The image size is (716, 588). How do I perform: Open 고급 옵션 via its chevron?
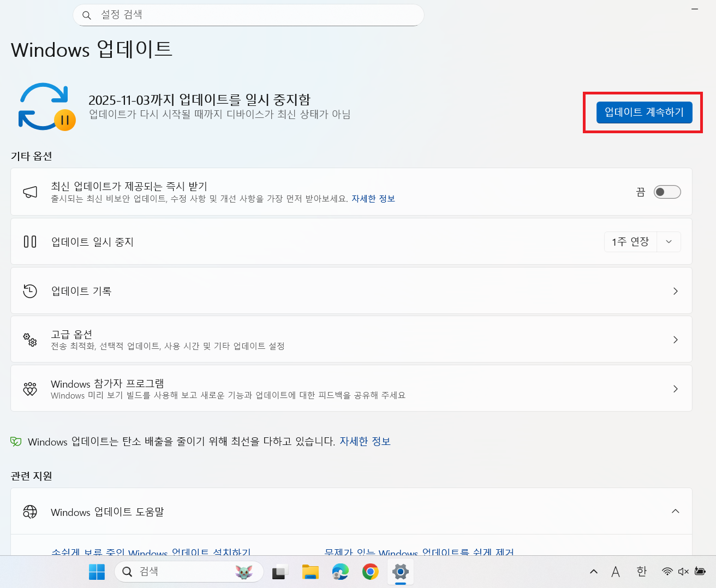pos(675,340)
